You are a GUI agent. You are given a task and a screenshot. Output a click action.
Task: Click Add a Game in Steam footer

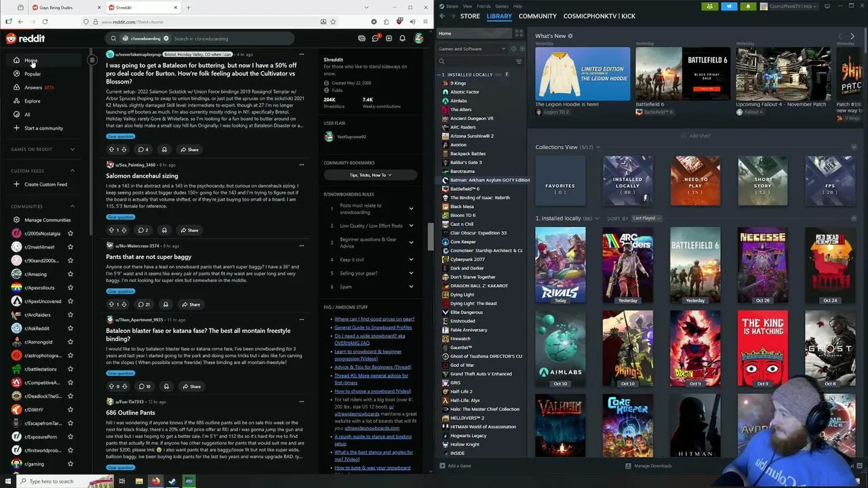(455, 466)
